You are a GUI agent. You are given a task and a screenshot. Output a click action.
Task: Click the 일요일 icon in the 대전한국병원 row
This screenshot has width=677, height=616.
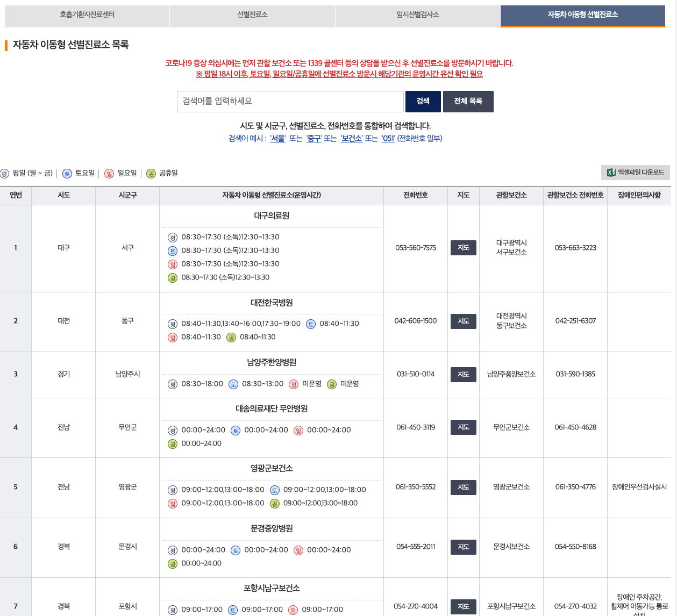point(173,338)
